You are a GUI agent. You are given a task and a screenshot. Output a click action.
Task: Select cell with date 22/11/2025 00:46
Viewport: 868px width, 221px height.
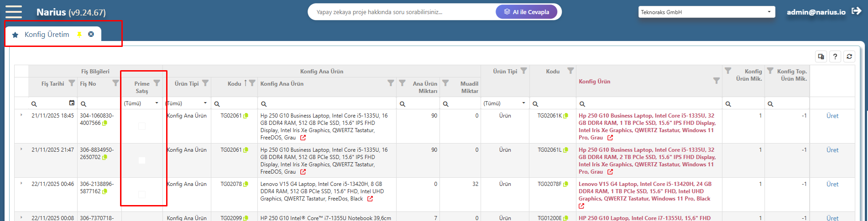(52, 184)
